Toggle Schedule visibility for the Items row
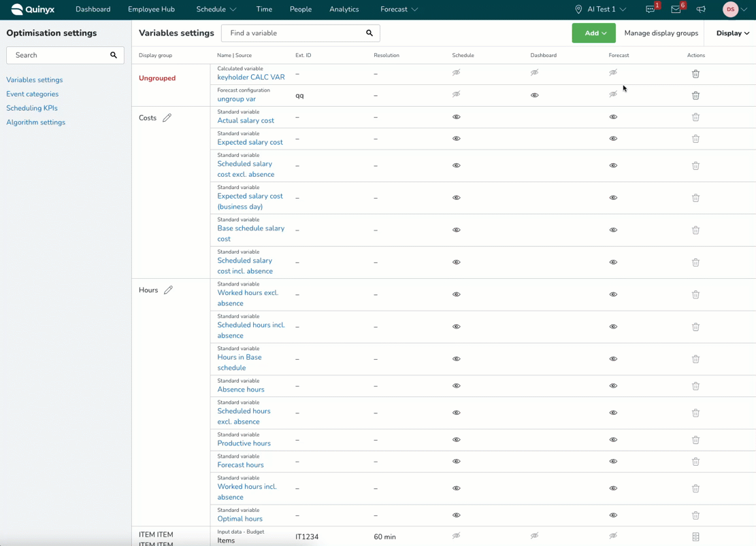The image size is (756, 546). pyautogui.click(x=456, y=535)
